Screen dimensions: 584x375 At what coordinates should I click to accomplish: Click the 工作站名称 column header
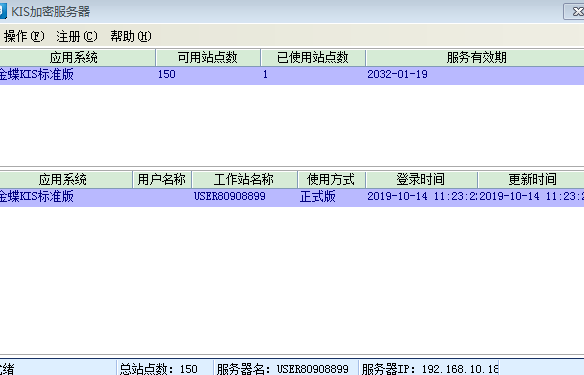click(x=244, y=179)
